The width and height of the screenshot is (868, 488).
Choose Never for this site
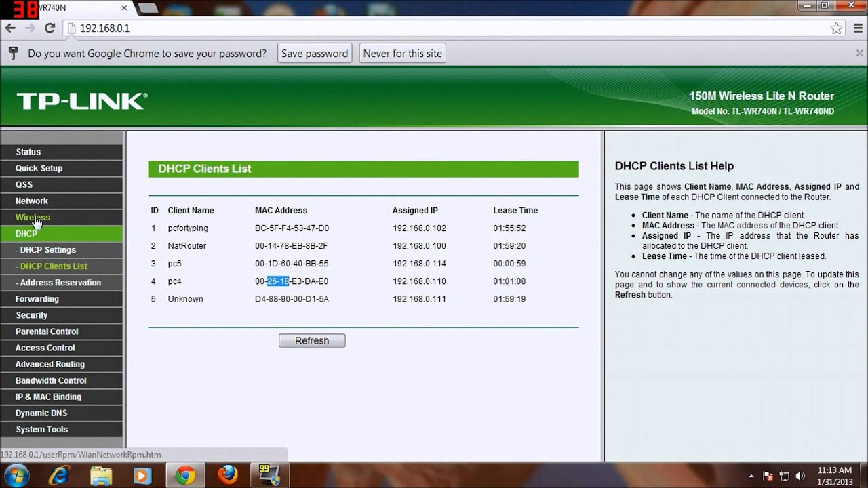(x=402, y=54)
